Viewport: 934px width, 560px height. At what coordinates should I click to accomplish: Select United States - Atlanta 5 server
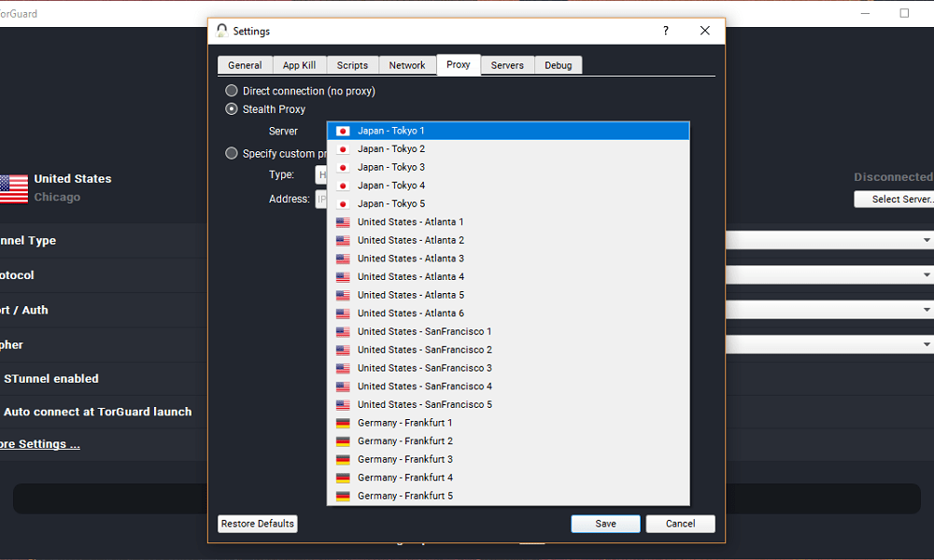pos(508,295)
